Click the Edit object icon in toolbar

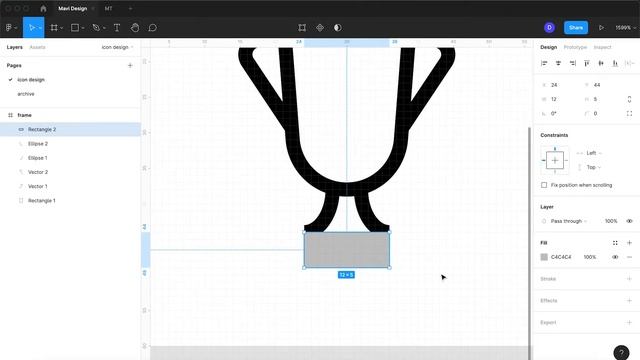click(302, 28)
